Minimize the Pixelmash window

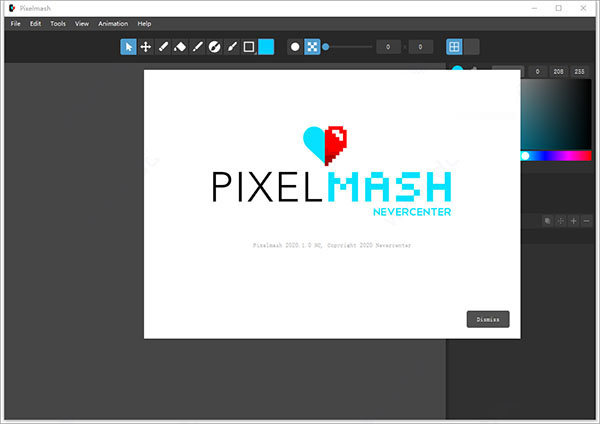point(535,8)
